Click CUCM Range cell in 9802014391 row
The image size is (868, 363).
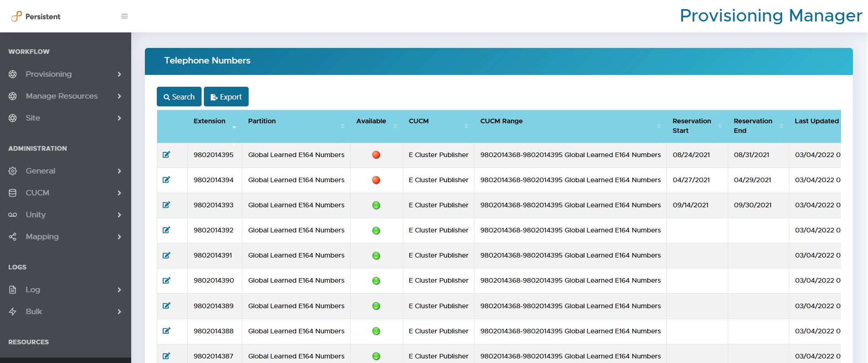570,255
